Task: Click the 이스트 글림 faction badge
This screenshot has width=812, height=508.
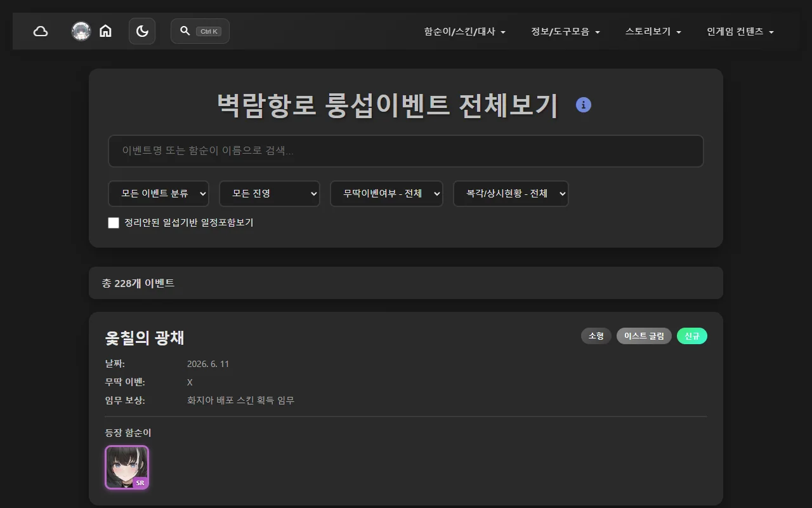Action: [644, 336]
